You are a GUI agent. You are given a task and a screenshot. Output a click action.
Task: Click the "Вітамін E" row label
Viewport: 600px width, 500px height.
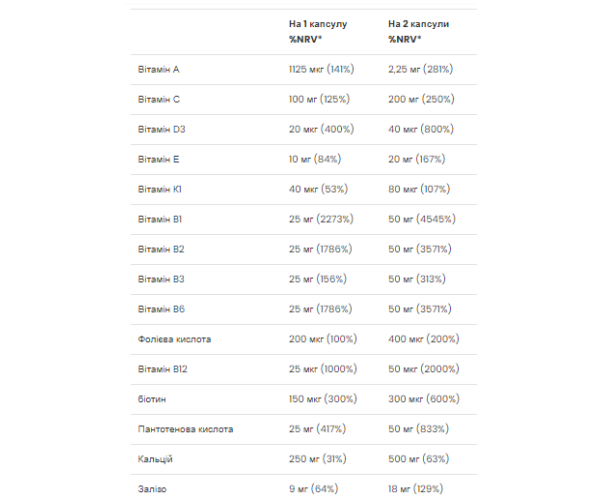pyautogui.click(x=158, y=160)
